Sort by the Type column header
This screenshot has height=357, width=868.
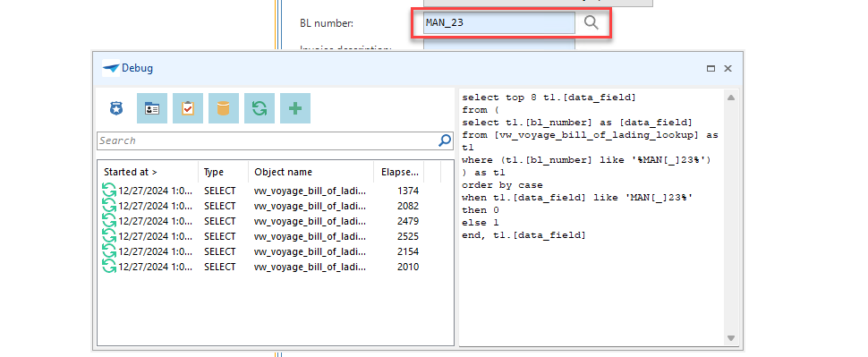click(x=224, y=172)
